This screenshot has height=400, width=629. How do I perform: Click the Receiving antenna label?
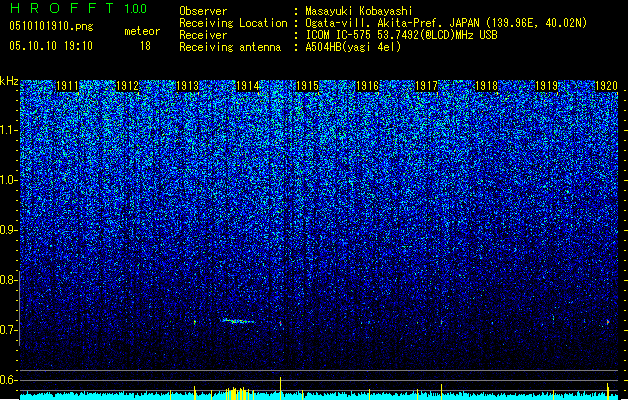coord(230,47)
